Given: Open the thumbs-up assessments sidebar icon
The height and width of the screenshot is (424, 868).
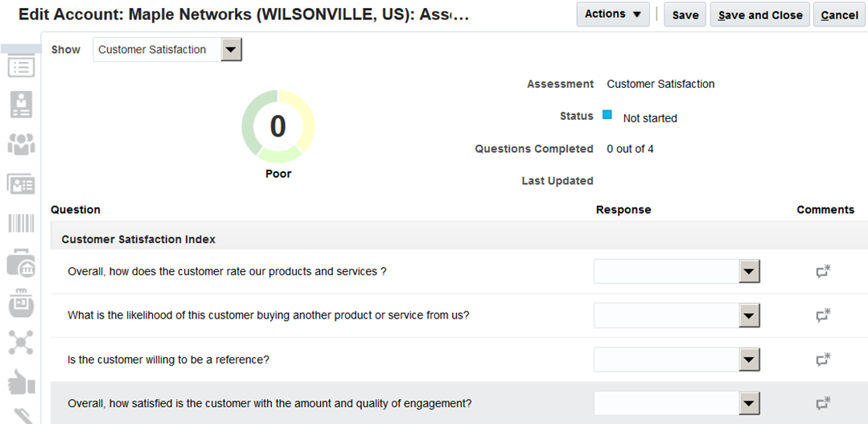Looking at the screenshot, I should (21, 383).
